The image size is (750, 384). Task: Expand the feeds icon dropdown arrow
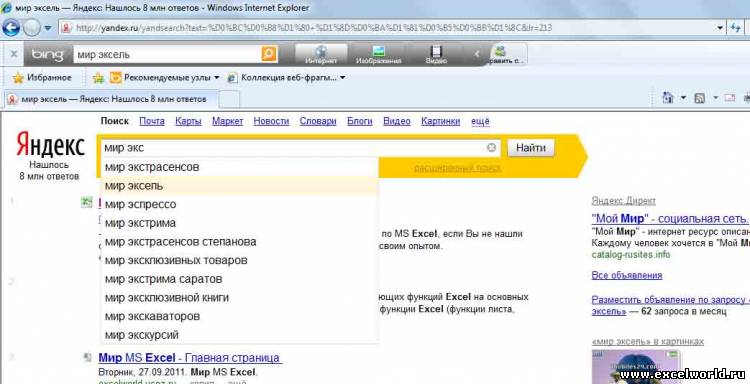[716, 98]
